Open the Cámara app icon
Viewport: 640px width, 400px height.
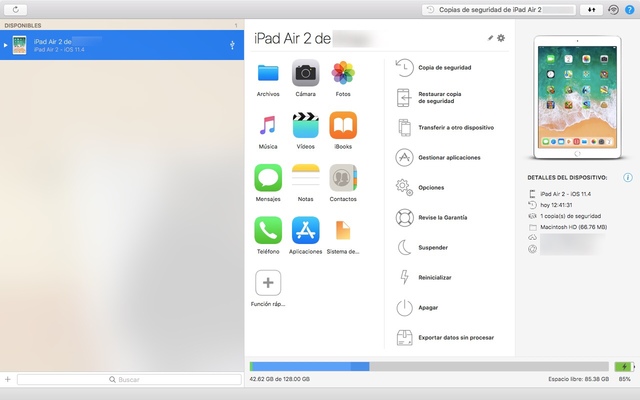click(x=305, y=73)
